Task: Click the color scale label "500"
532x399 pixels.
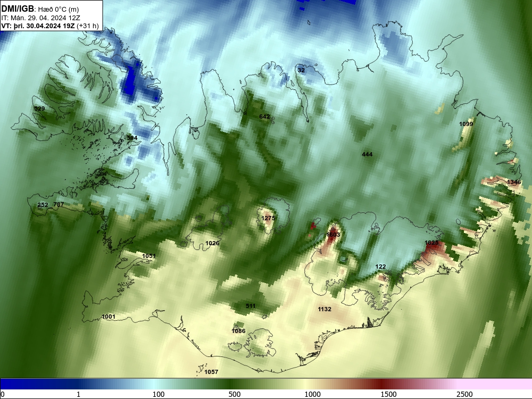Action: coord(235,394)
